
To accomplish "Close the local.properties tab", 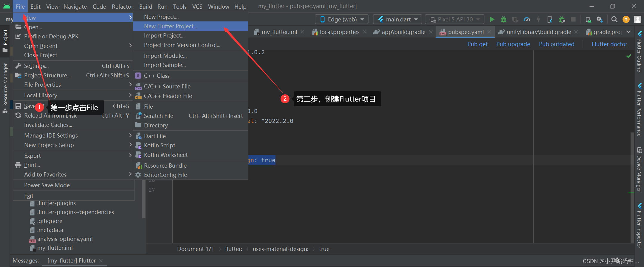I will click(365, 32).
